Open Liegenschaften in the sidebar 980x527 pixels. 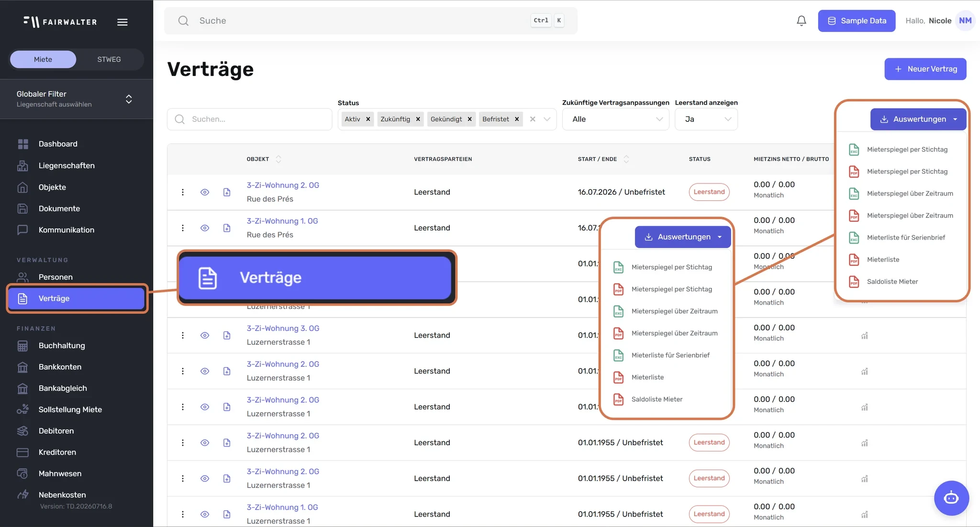pyautogui.click(x=67, y=165)
